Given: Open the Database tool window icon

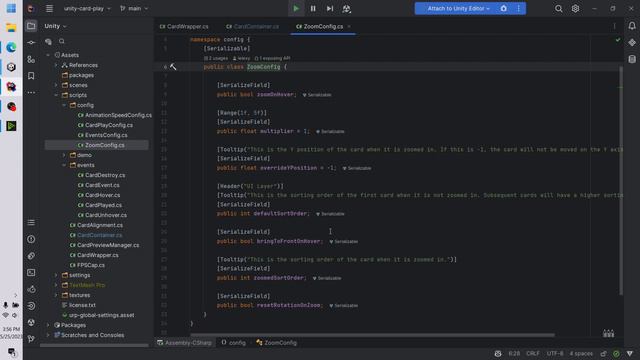Looking at the screenshot, I should coord(632,59).
